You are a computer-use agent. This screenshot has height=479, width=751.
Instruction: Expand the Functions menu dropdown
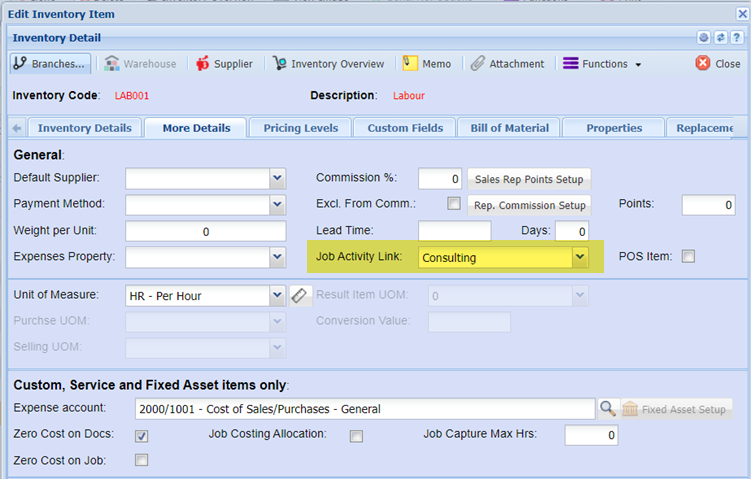[x=601, y=63]
